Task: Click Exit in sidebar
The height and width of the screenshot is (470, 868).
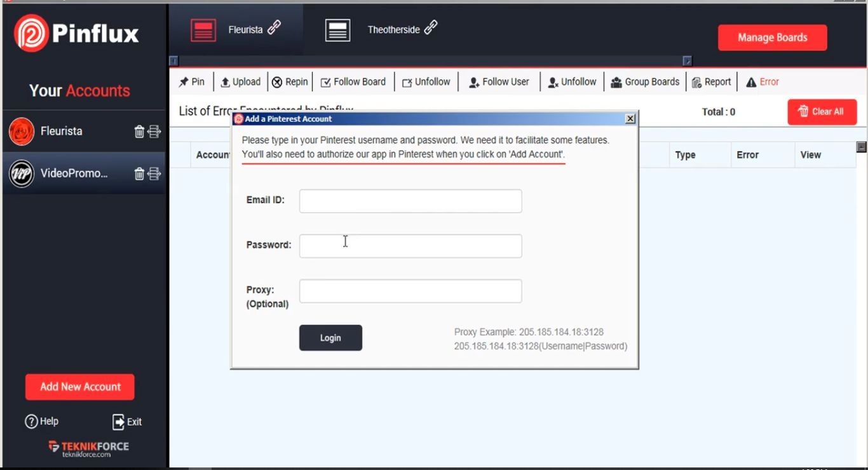Action: pyautogui.click(x=127, y=422)
